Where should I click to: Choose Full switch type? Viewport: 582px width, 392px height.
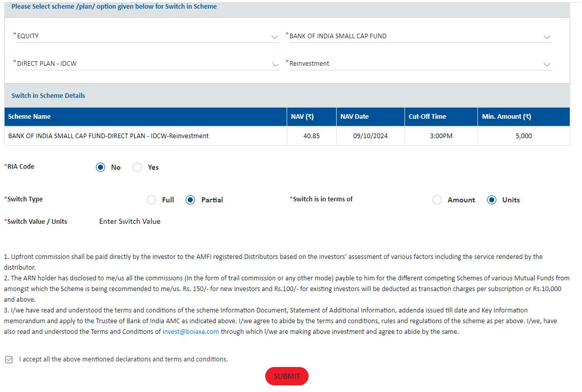coord(151,200)
